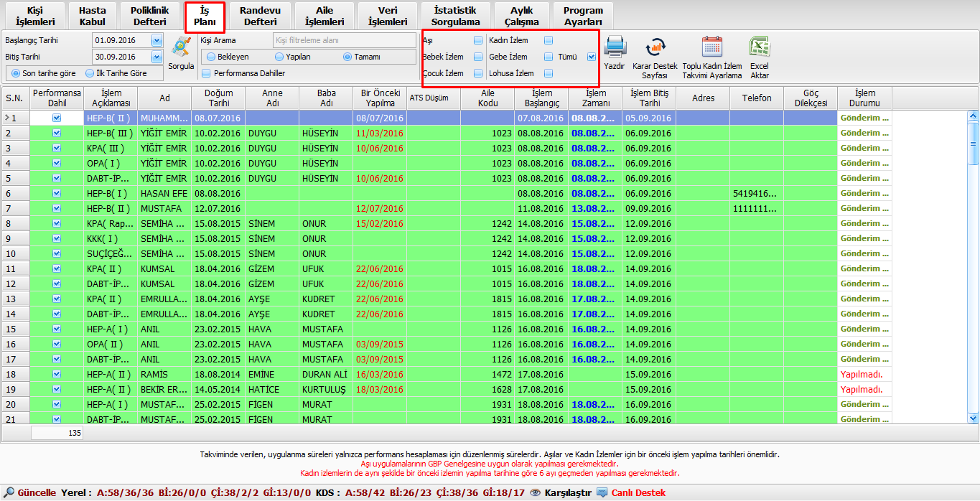The width and height of the screenshot is (980, 501).
Task: Click the İşlem Durumu column header
Action: click(864, 98)
